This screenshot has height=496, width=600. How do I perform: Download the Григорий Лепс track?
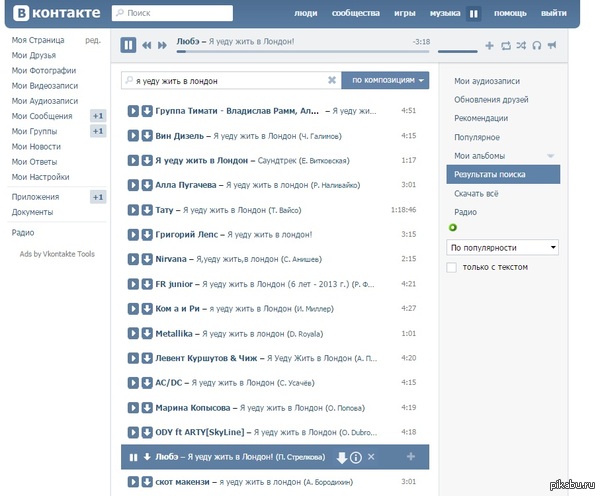click(x=147, y=235)
